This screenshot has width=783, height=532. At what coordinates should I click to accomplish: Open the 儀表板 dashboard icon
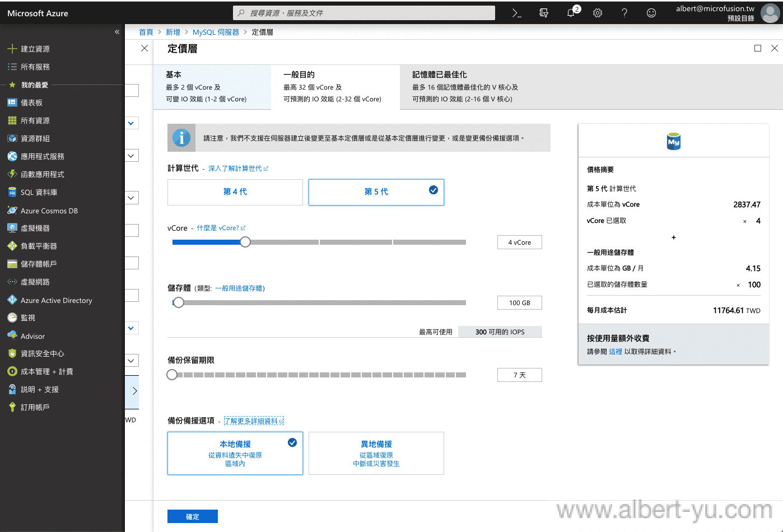coord(12,102)
